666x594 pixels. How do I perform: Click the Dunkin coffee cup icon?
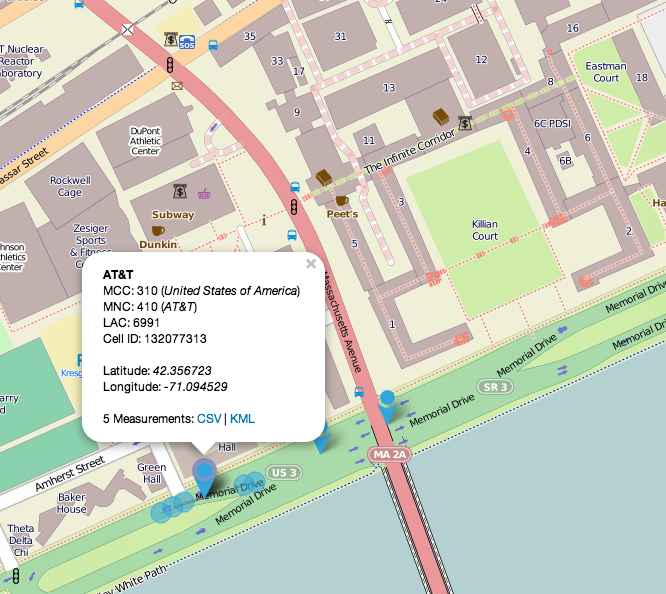tap(158, 231)
